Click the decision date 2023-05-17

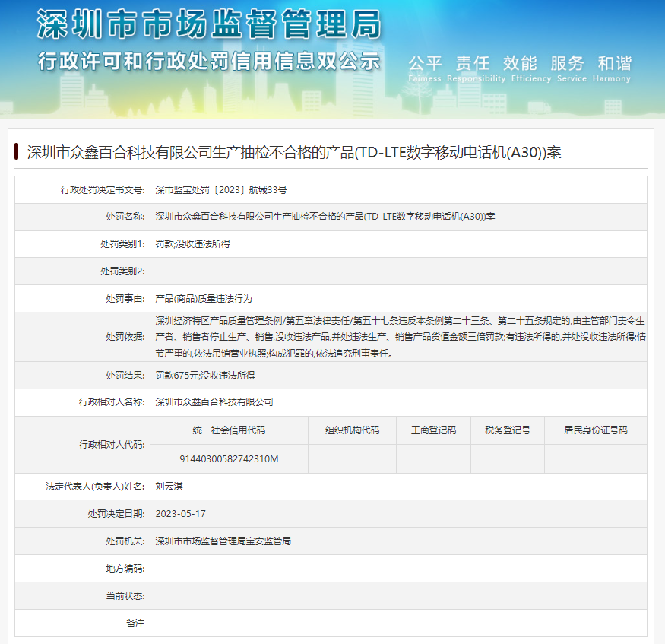click(x=180, y=514)
